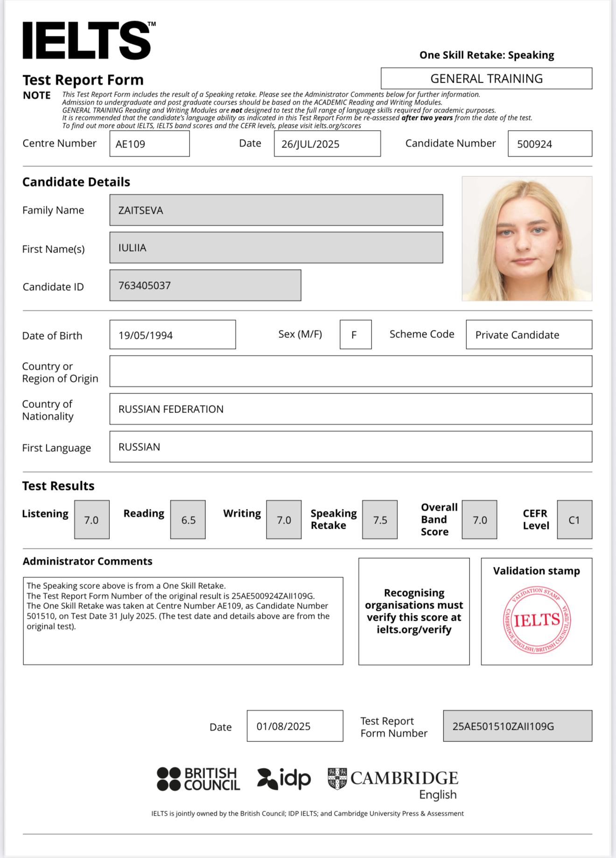The image size is (616, 858).
Task: Select the Candidate Number field
Action: pos(550,144)
